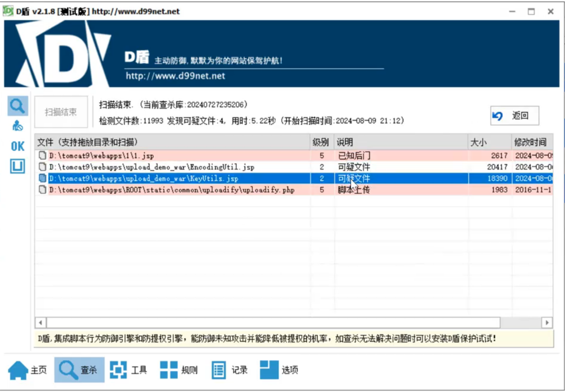
Task: Click the blue OK icon in sidebar
Action: [x=17, y=146]
